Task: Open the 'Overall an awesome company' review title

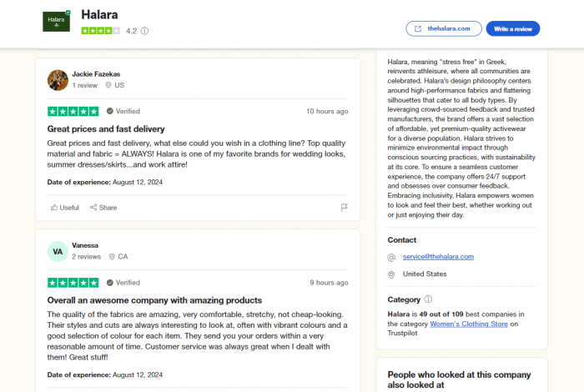Action: [x=154, y=300]
